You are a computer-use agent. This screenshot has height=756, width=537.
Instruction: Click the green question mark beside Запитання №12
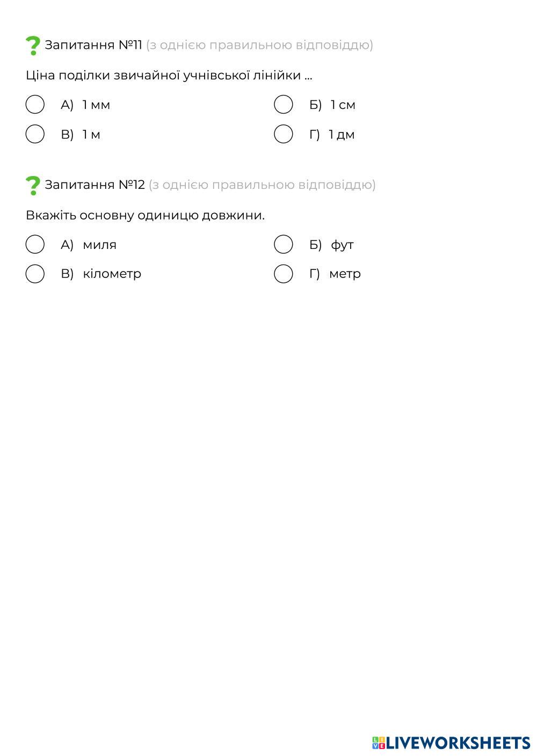tap(33, 186)
